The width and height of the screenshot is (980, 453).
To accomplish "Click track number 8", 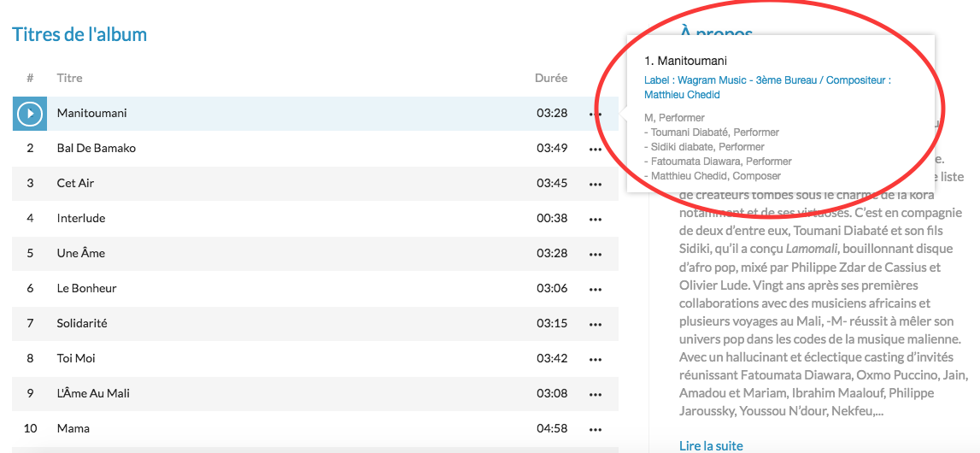I will pos(30,358).
